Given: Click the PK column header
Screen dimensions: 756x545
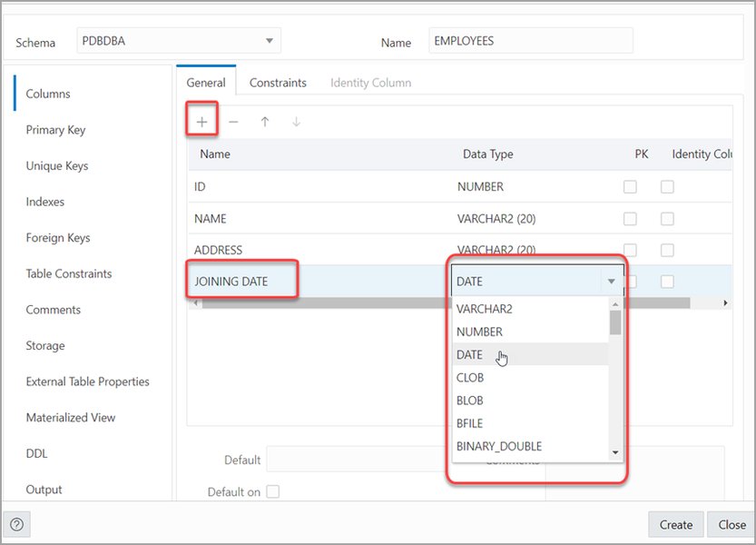Looking at the screenshot, I should click(642, 154).
